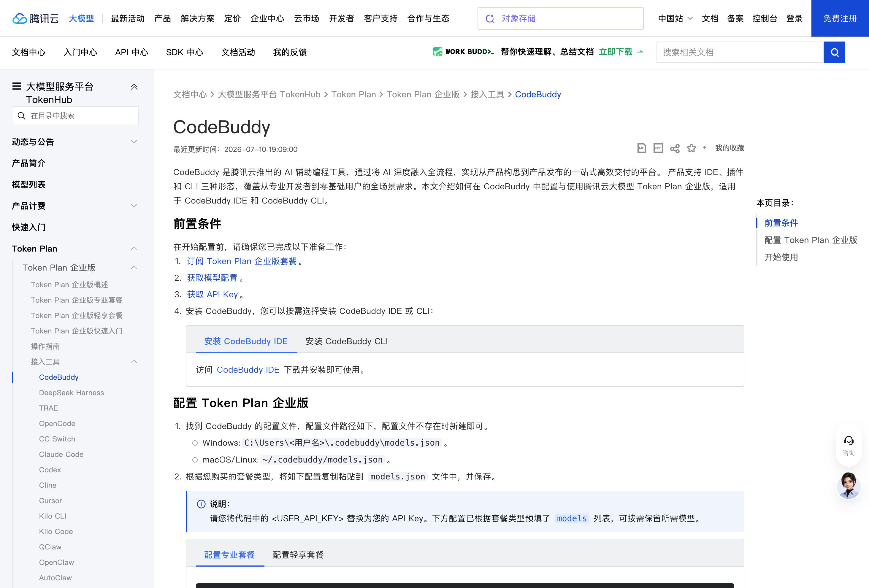Download the document as Markdown icon

click(x=642, y=148)
